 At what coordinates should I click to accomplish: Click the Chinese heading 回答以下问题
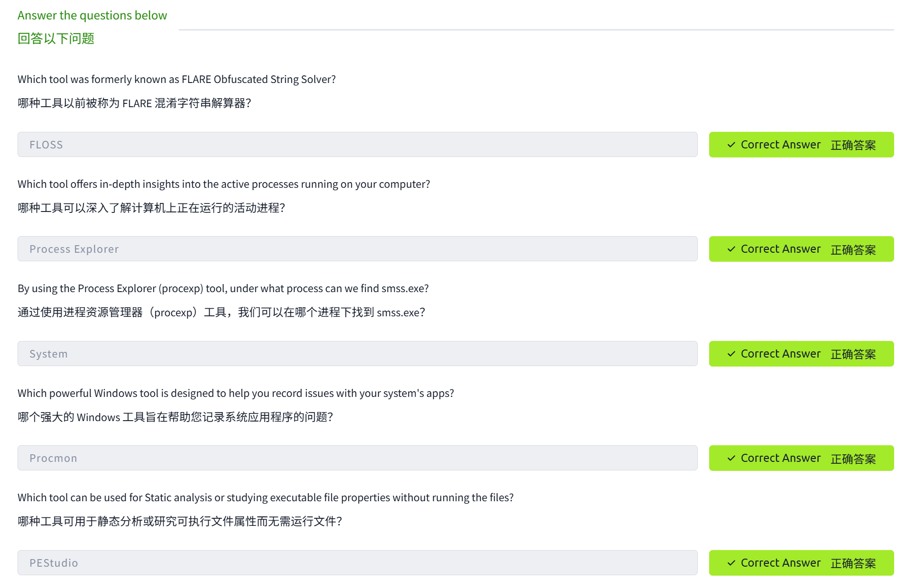click(x=56, y=38)
